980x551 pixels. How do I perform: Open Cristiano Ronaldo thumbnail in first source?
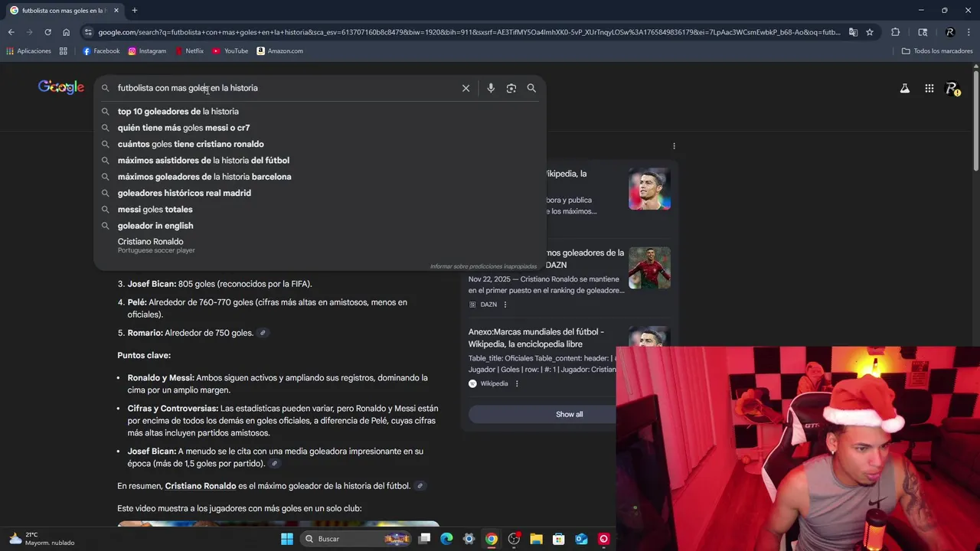pos(649,188)
